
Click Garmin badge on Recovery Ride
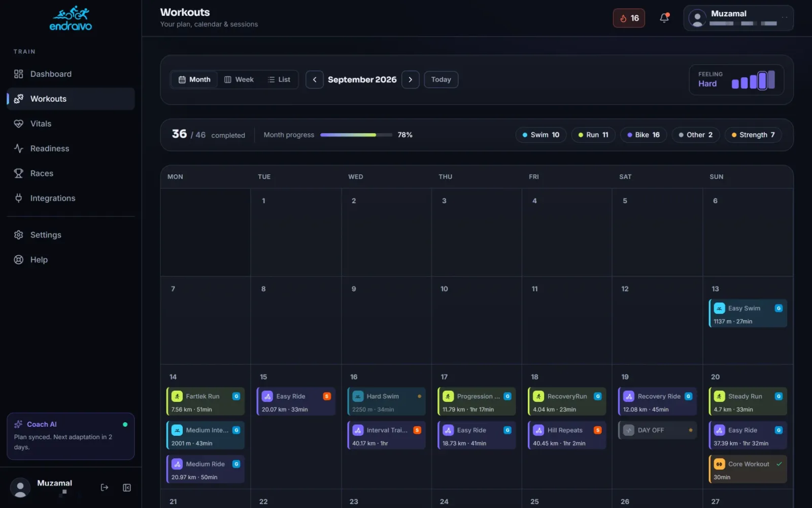pos(688,396)
